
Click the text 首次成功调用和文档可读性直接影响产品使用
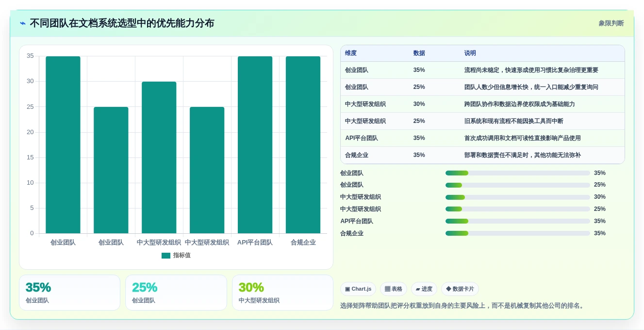(523, 138)
